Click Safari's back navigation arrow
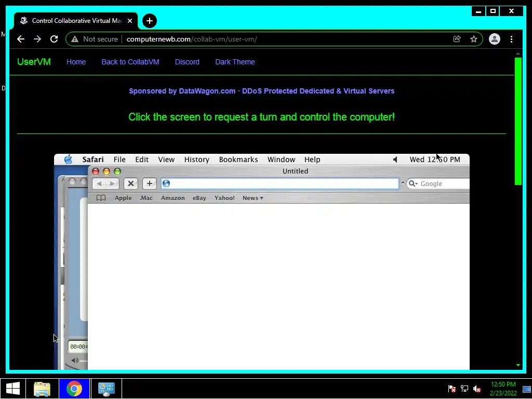532x399 pixels. [x=99, y=183]
